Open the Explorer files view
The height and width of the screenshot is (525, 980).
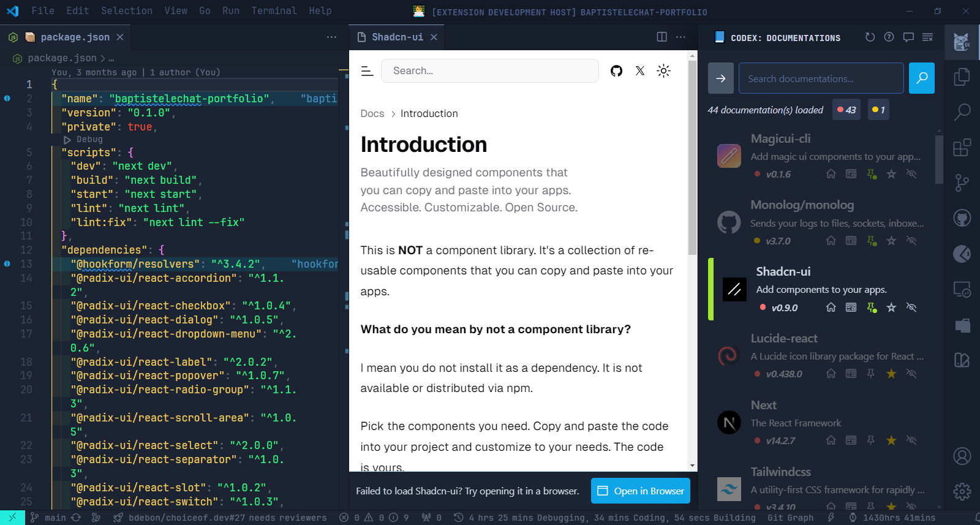tap(962, 77)
